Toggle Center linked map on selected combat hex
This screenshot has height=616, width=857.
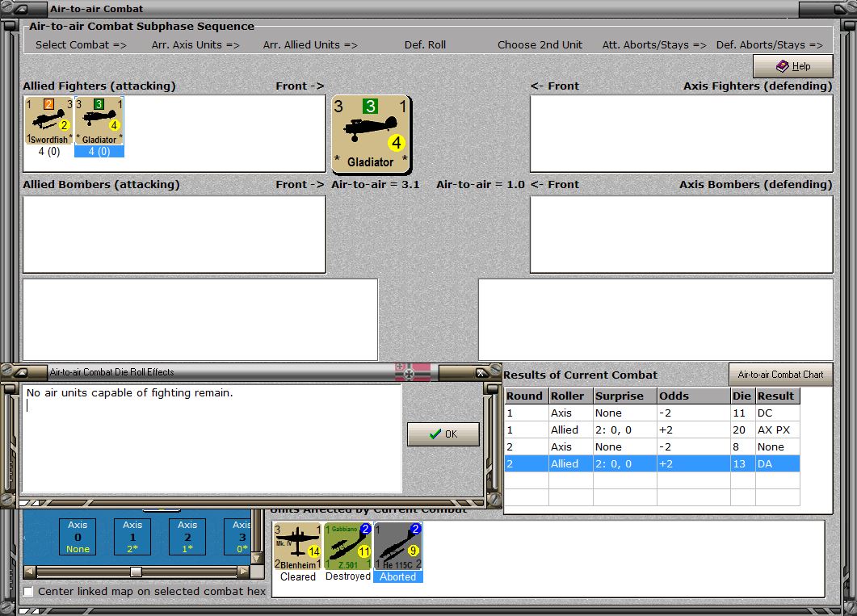pyautogui.click(x=28, y=592)
